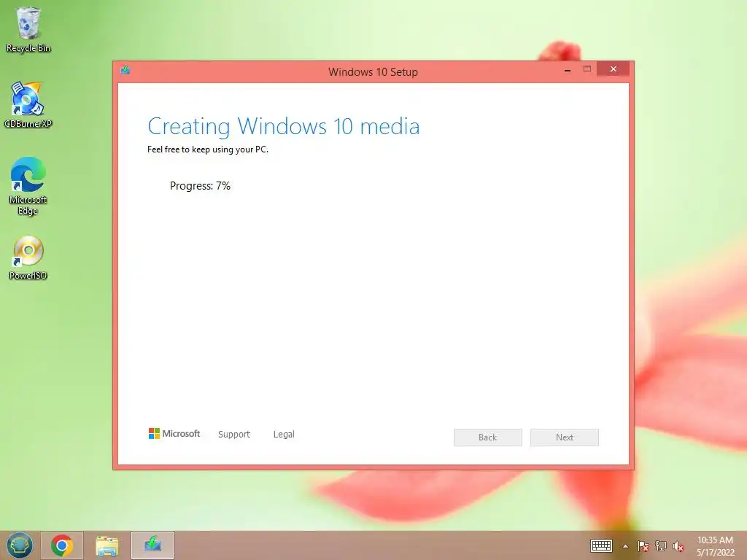Click the Microsoft logo in the footer

point(174,433)
